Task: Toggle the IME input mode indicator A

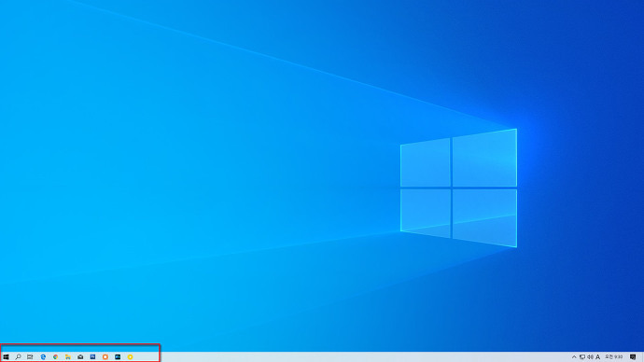Action: 597,357
